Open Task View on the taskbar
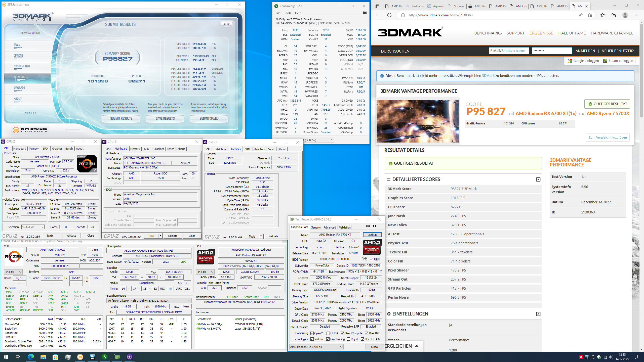This screenshot has width=644, height=362. [18, 357]
